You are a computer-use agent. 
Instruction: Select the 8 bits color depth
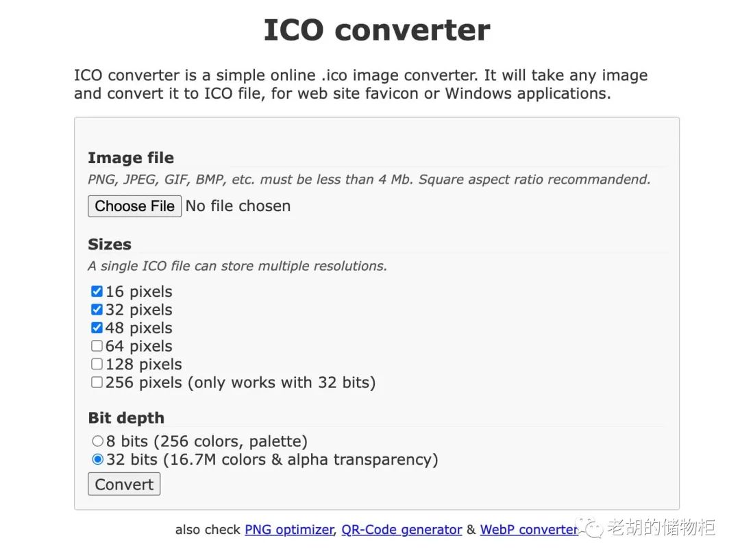[x=97, y=441]
